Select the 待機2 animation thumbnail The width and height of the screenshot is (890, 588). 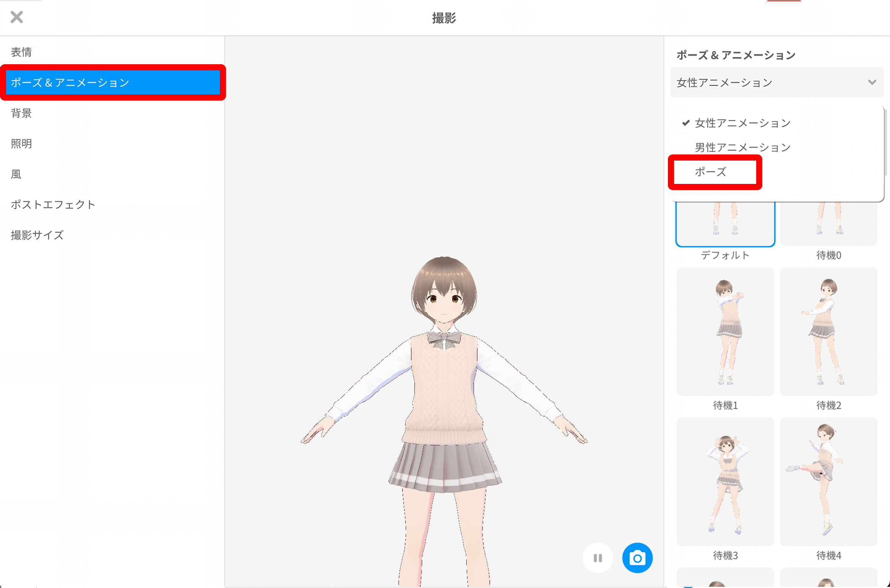pos(828,331)
